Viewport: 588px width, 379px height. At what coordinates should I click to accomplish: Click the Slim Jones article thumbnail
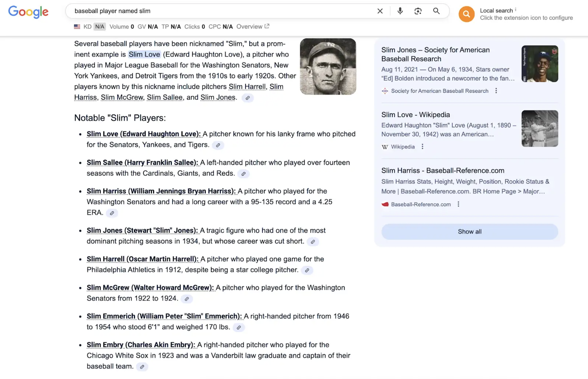539,64
